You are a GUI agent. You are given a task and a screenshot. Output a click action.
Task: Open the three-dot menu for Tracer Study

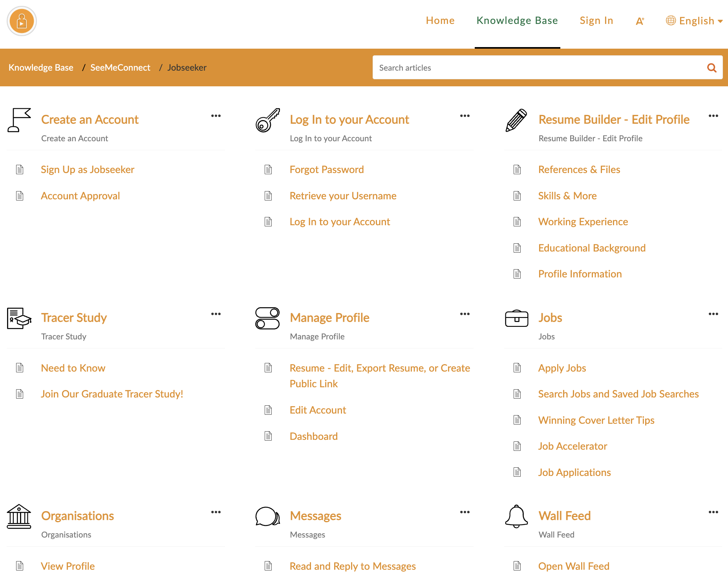[x=216, y=314]
